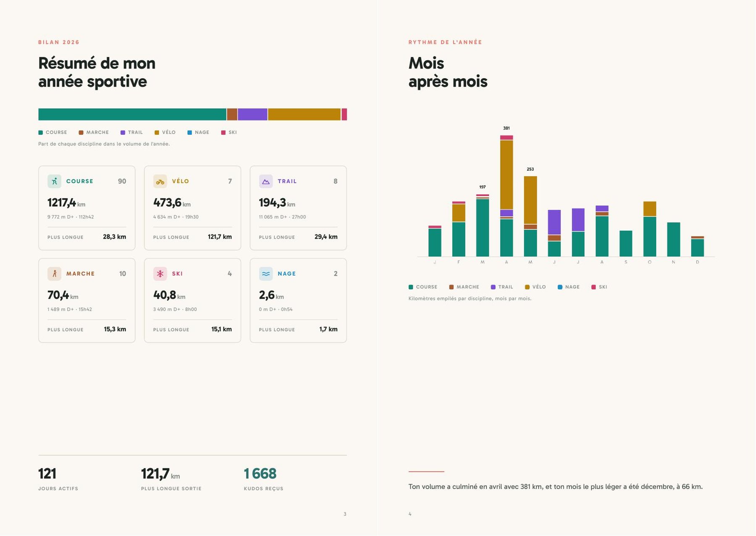Screen dimensions: 756x536
Task: Click the 194,3 km Trail distance
Action: click(277, 203)
